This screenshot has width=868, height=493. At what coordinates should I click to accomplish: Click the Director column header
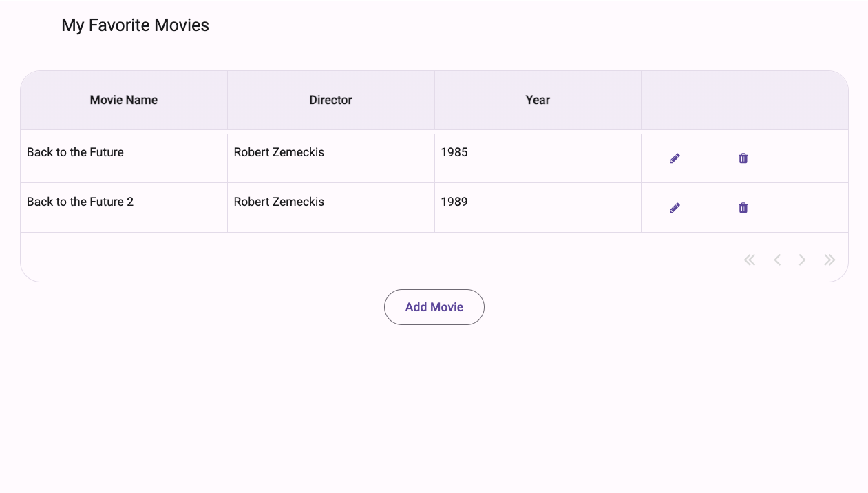[x=330, y=99]
